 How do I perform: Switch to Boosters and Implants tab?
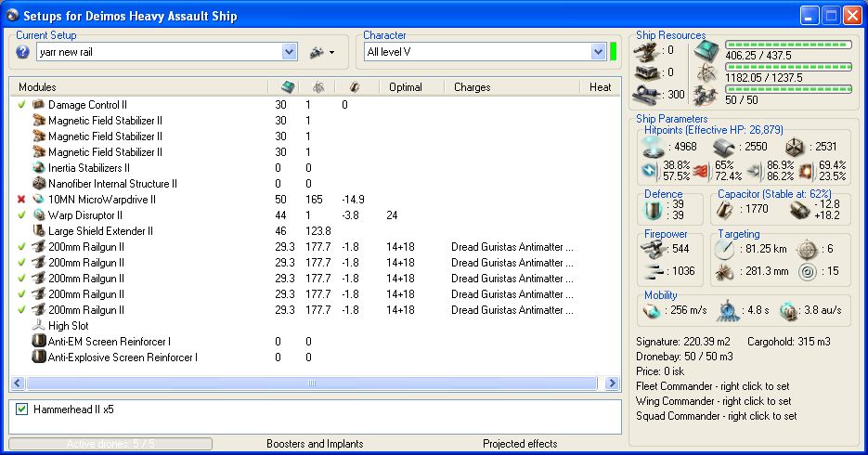[315, 444]
